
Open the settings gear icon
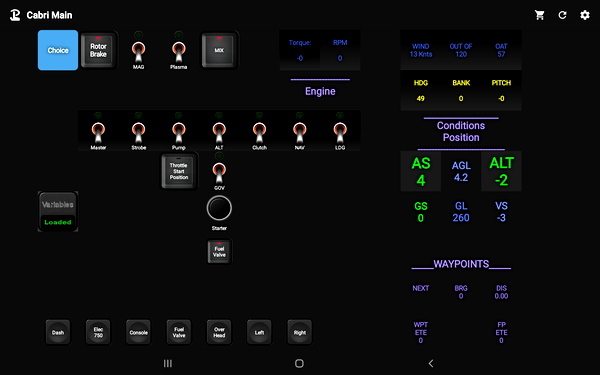pos(585,15)
